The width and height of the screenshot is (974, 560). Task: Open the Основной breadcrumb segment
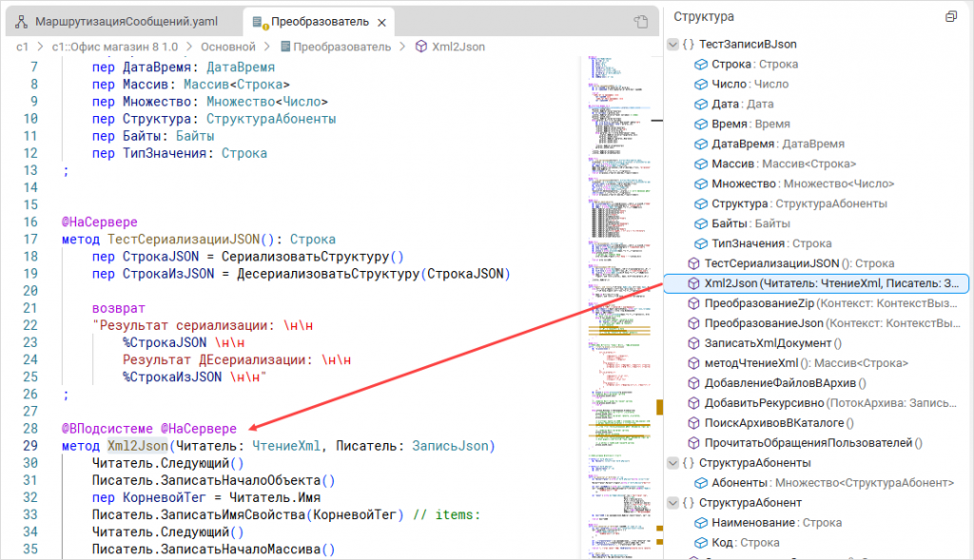tap(228, 46)
